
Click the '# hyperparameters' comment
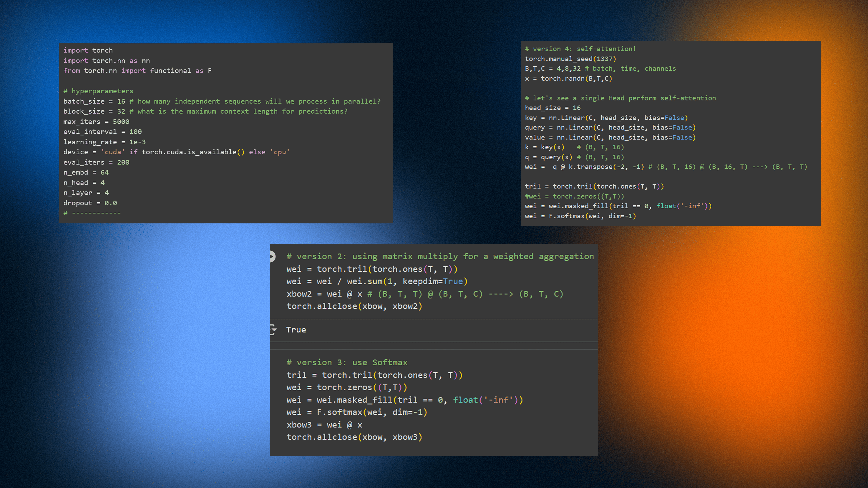point(98,91)
